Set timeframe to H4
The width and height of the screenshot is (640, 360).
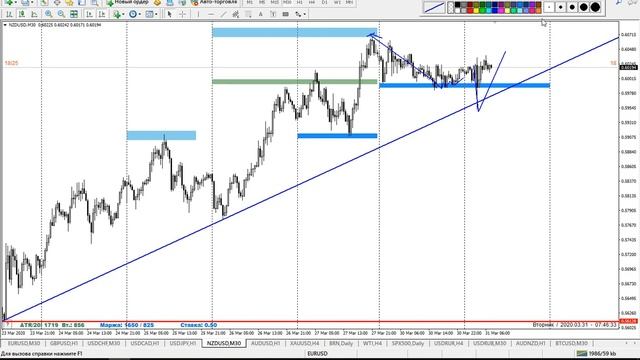(x=312, y=2)
